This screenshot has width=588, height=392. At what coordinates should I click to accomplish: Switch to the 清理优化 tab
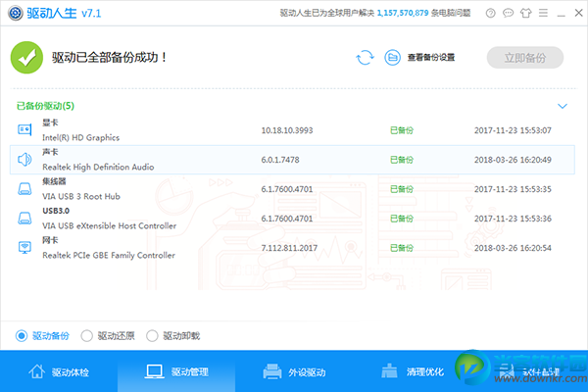(x=412, y=371)
